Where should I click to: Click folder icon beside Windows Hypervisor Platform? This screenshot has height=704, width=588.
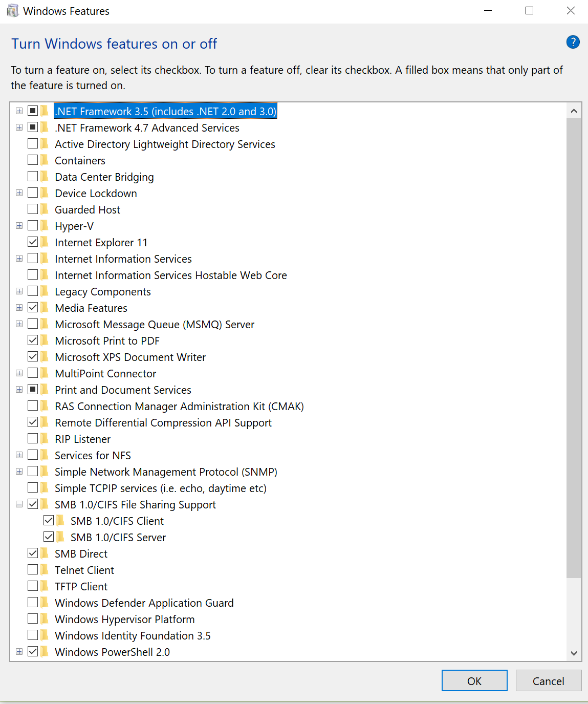point(45,619)
